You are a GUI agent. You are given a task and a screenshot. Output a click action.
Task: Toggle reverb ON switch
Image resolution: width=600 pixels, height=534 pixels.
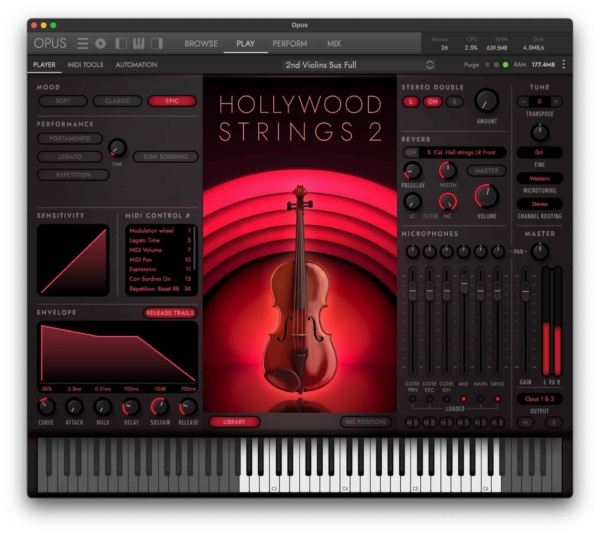(411, 152)
